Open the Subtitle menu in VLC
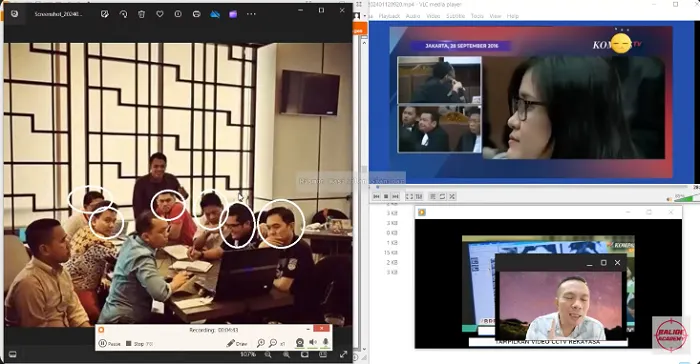 coord(455,16)
